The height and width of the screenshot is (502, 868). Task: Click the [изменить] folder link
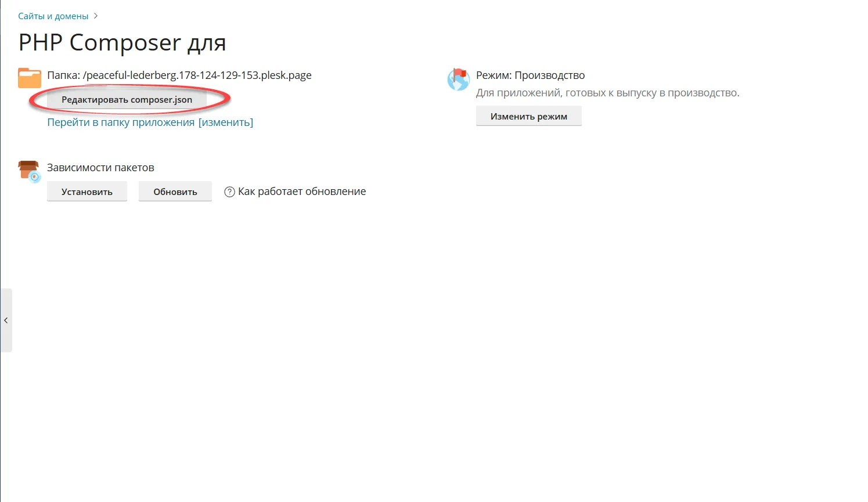[x=226, y=122]
